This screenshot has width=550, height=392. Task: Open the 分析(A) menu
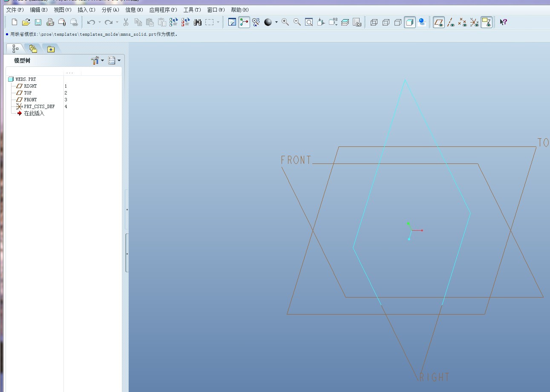[110, 10]
